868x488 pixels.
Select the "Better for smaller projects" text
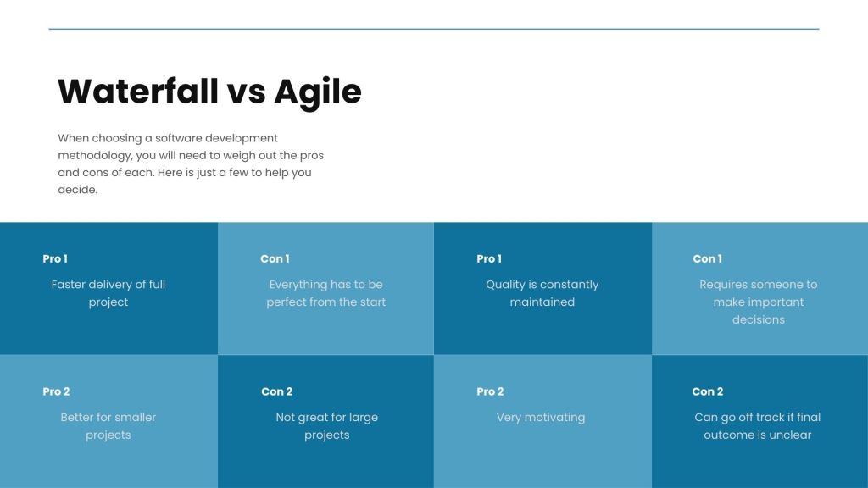coord(108,426)
